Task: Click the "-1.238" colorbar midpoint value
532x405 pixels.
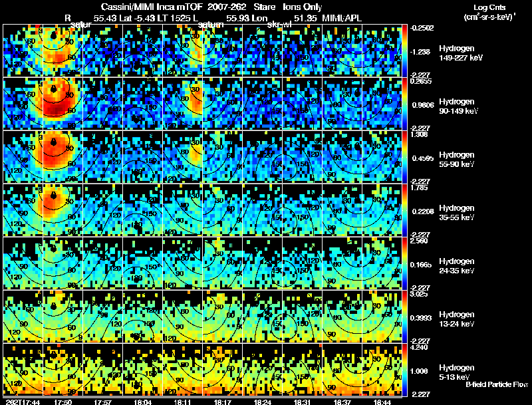Action: tap(420, 52)
